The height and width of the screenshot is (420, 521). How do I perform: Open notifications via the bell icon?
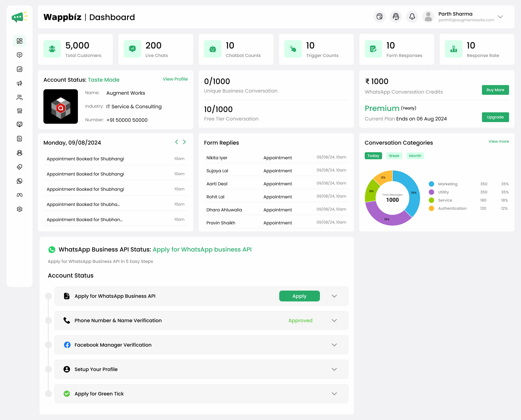412,17
